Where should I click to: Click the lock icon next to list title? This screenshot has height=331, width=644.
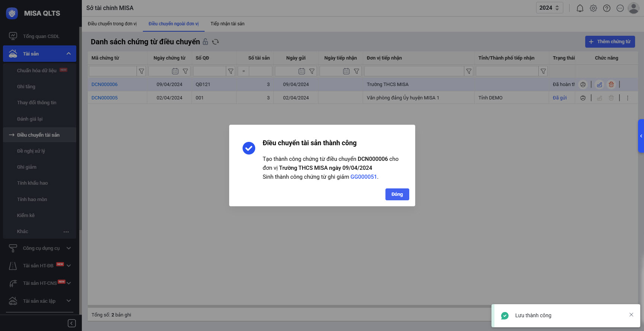205,42
